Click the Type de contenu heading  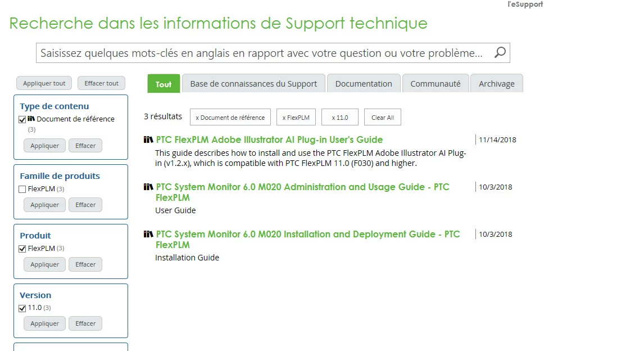(x=54, y=106)
